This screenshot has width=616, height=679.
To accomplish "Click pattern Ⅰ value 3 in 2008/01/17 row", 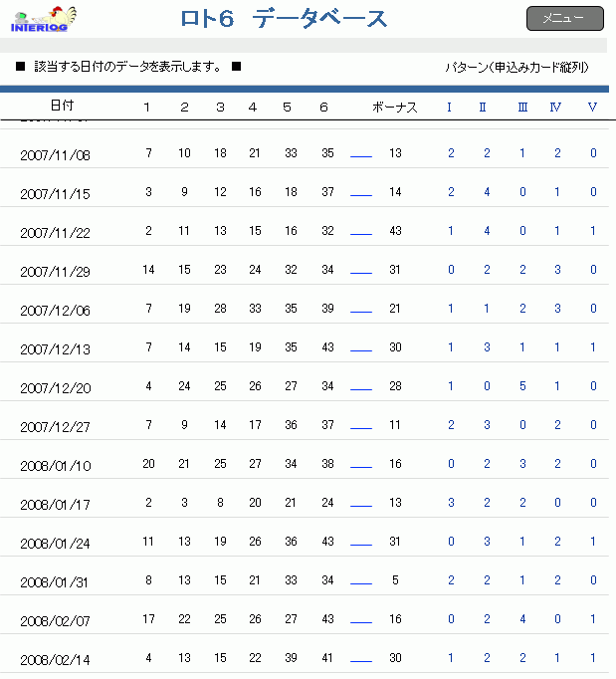I will pos(451,503).
